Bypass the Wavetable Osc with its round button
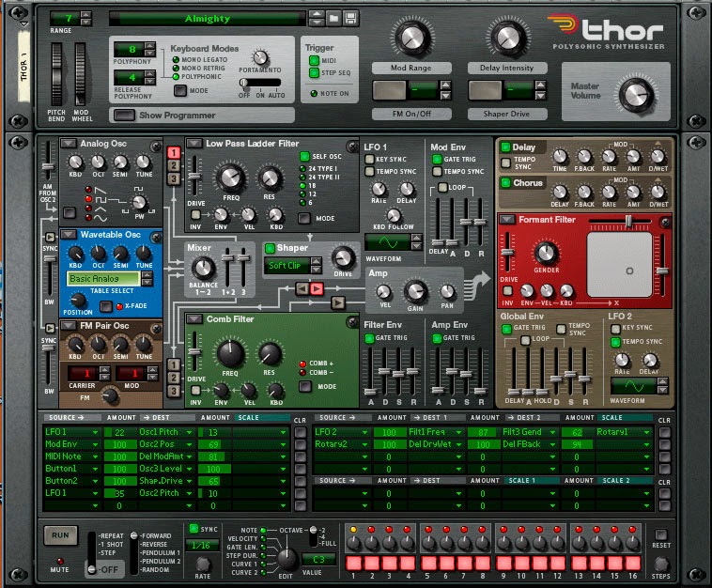 [156, 237]
